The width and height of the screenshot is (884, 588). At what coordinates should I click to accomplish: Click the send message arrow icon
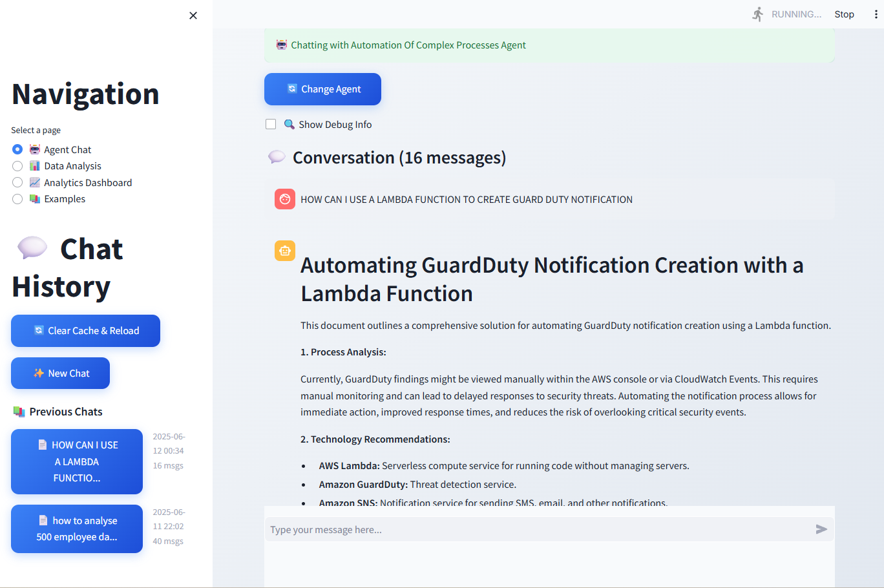pos(821,529)
